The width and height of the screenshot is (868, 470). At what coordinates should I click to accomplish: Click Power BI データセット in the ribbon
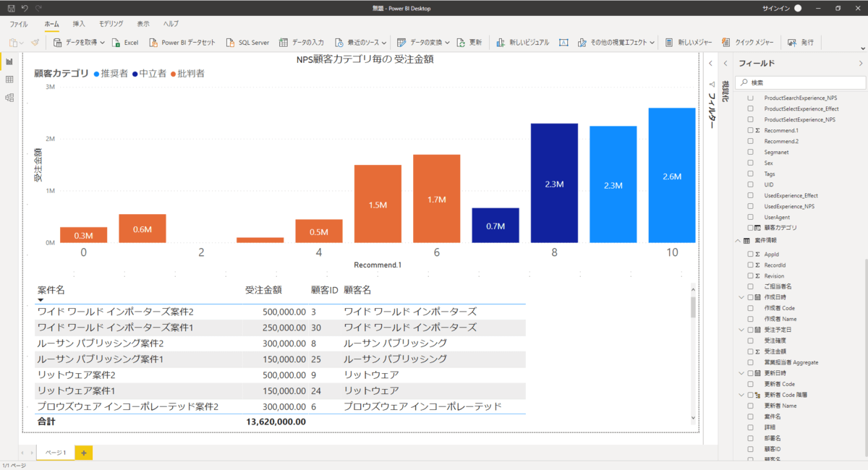182,43
